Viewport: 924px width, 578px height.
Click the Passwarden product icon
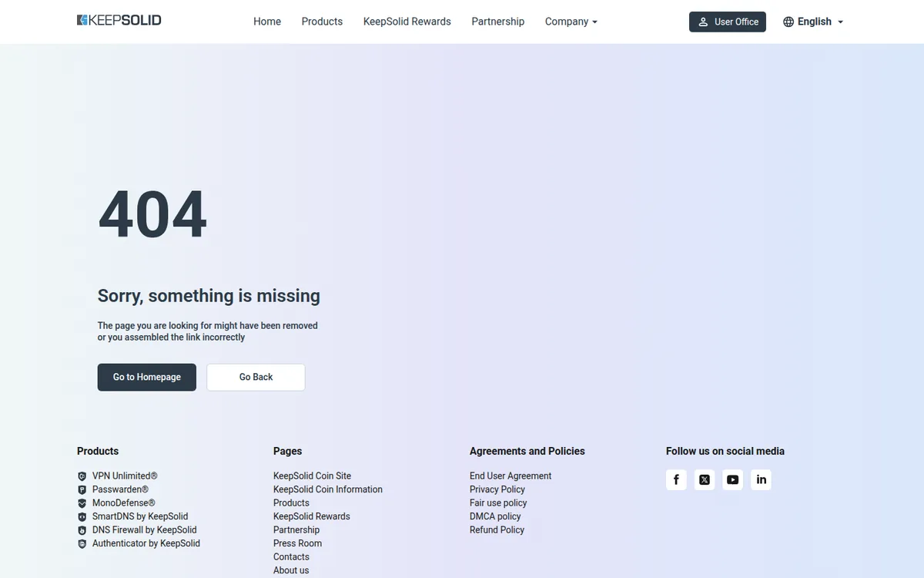pos(82,490)
